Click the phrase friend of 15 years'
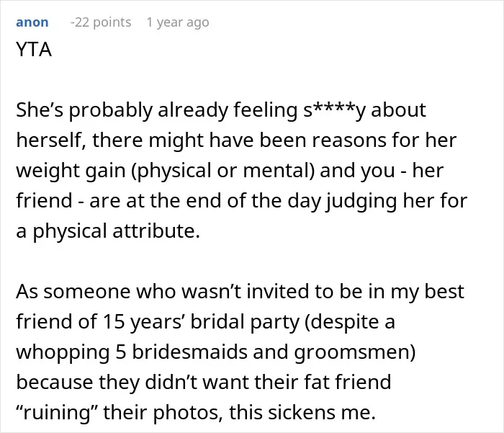 pyautogui.click(x=101, y=322)
